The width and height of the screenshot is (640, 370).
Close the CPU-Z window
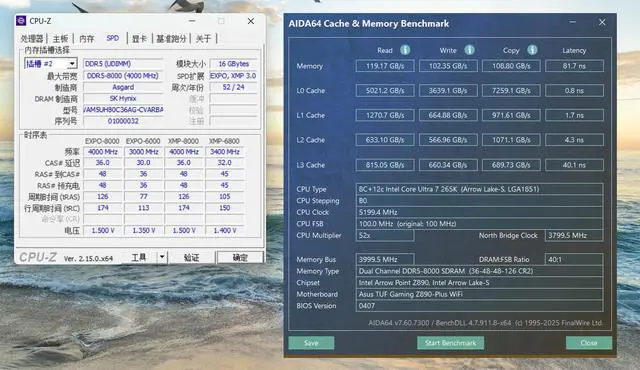[251, 21]
